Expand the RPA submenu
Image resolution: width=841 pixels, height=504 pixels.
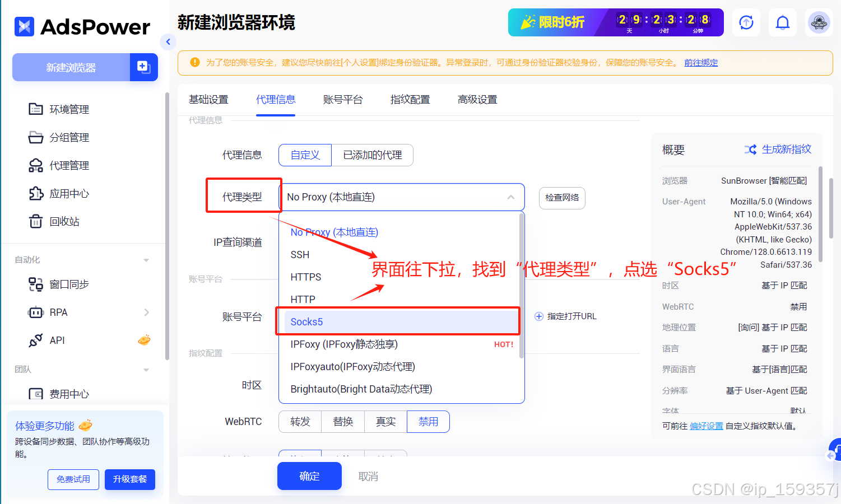pos(146,312)
